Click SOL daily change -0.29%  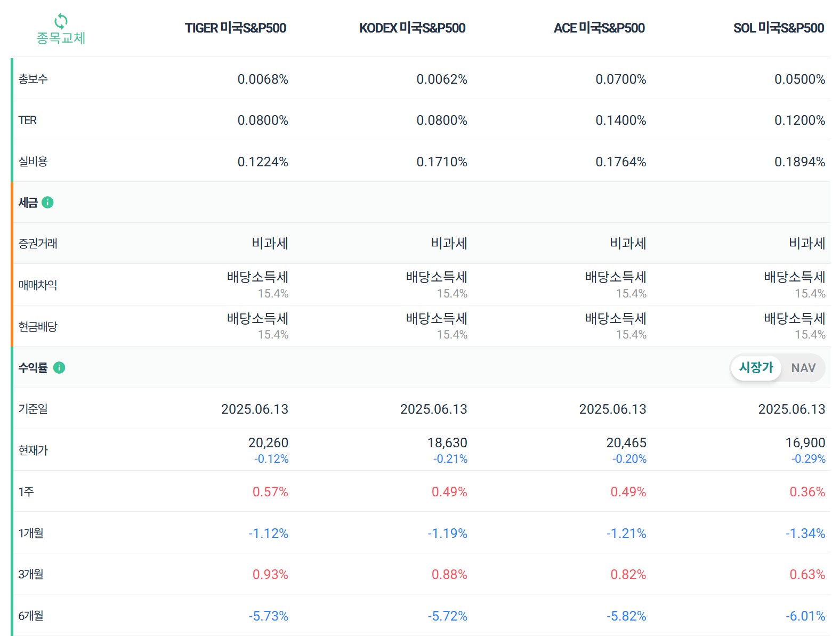click(809, 459)
